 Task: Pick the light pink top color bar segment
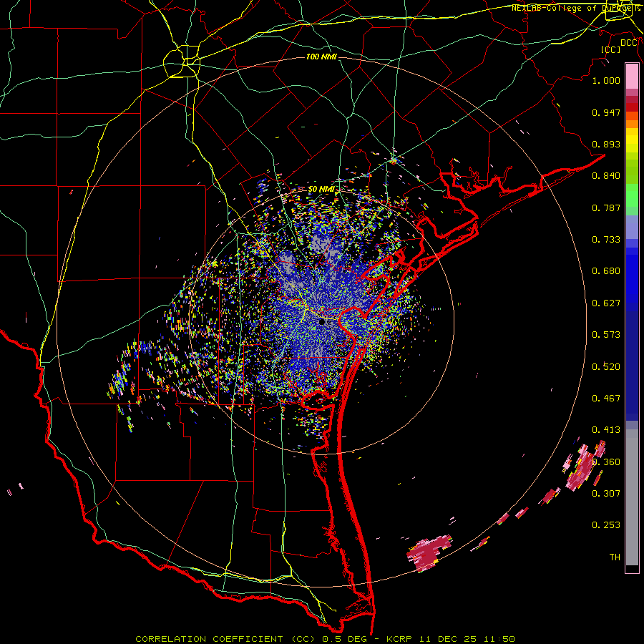(x=632, y=76)
